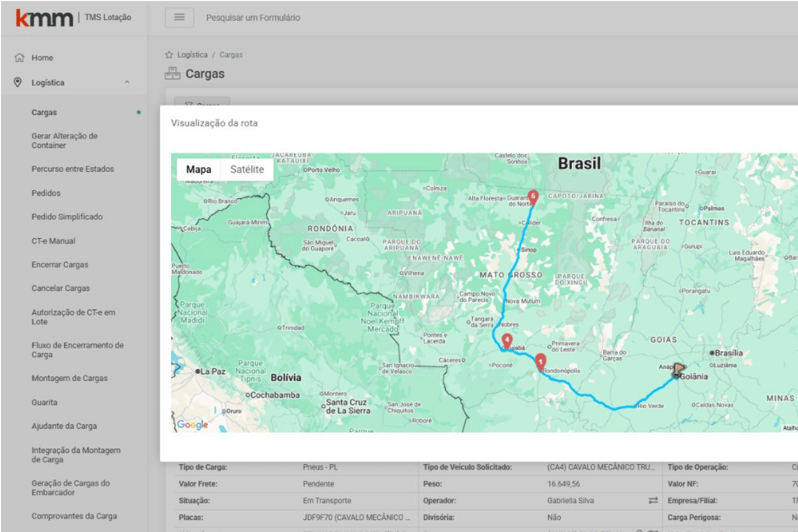The height and width of the screenshot is (532, 798).
Task: Click the Logística breadcrumb link
Action: click(192, 55)
